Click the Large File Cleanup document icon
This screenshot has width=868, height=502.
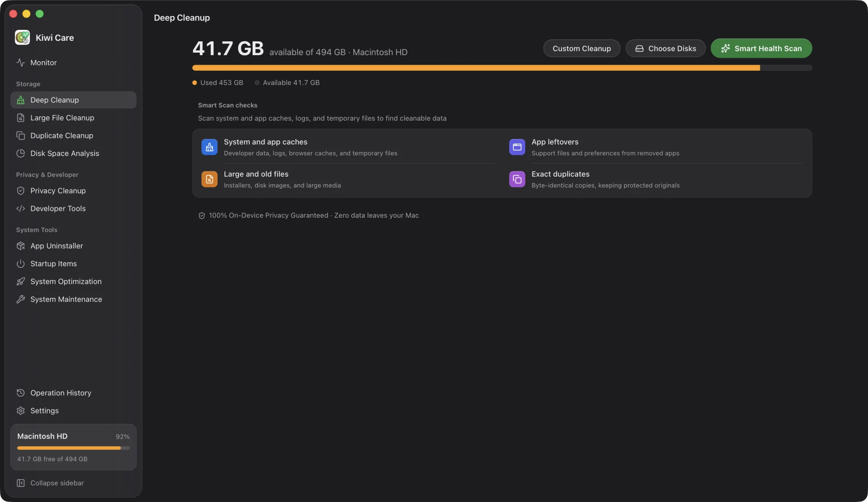tap(20, 118)
